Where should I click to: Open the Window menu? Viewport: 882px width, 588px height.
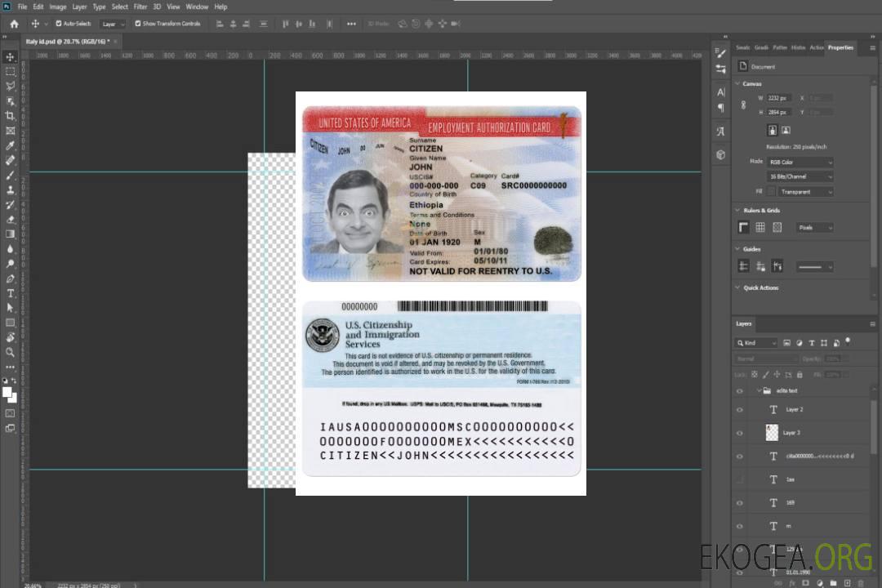(x=197, y=7)
